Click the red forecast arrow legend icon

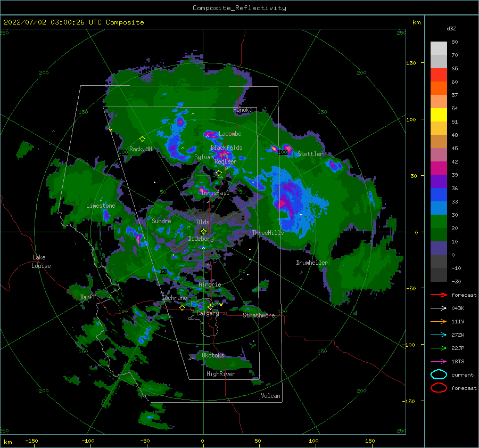[439, 295]
